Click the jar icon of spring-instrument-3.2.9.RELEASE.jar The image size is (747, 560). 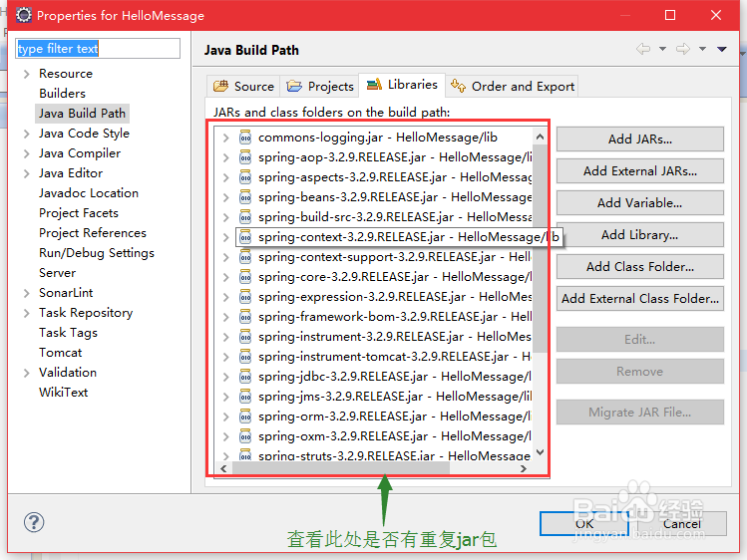pyautogui.click(x=245, y=337)
